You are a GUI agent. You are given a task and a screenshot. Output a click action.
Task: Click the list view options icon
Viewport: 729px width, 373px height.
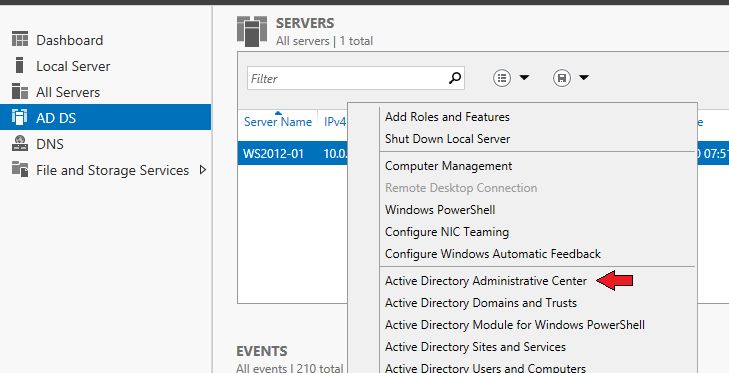pos(502,78)
